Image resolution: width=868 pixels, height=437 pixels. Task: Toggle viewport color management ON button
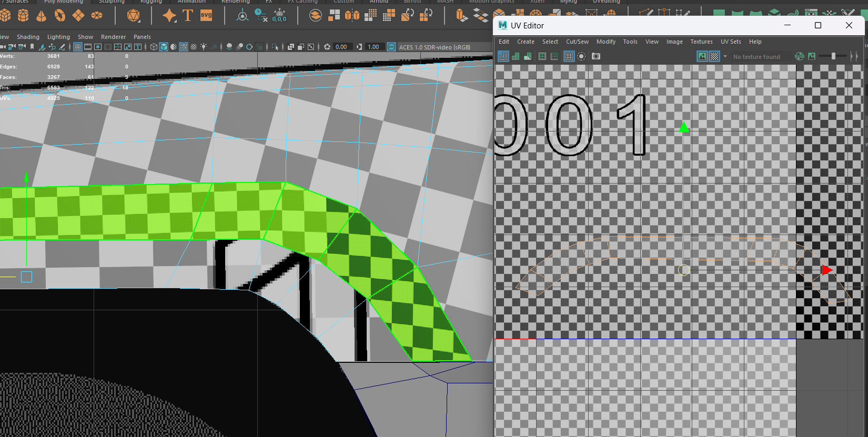pyautogui.click(x=391, y=47)
